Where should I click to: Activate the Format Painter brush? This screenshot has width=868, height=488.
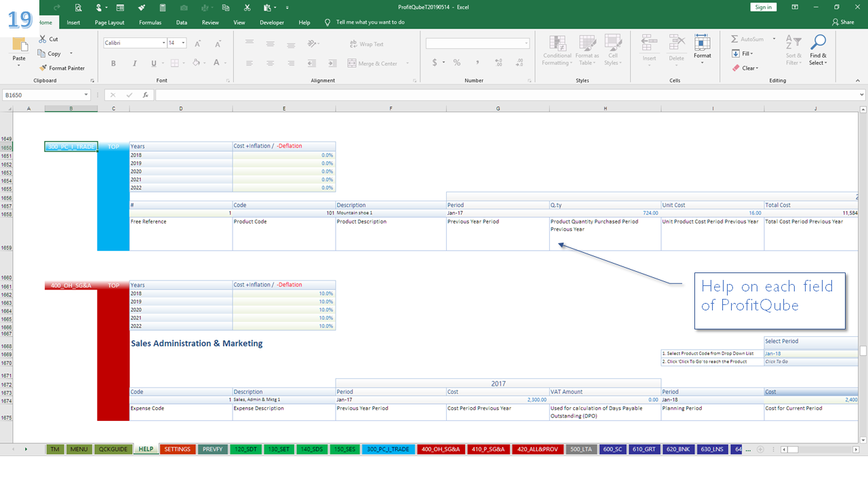[43, 68]
